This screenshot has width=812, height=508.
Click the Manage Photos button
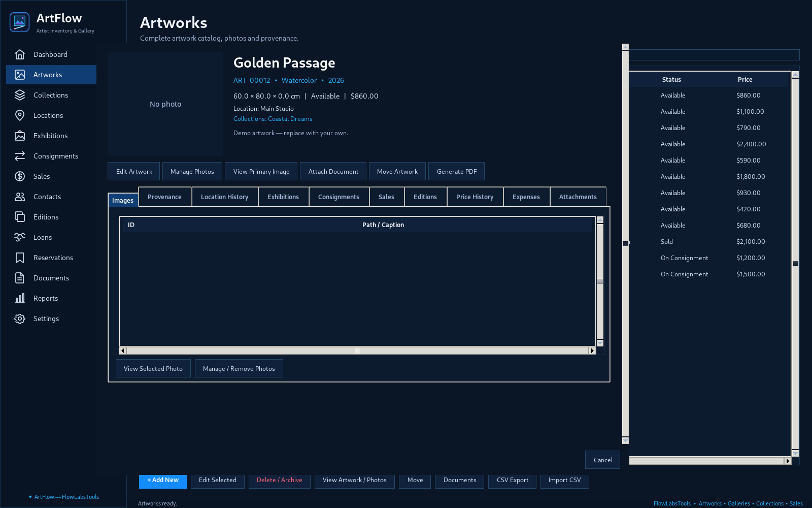[192, 171]
